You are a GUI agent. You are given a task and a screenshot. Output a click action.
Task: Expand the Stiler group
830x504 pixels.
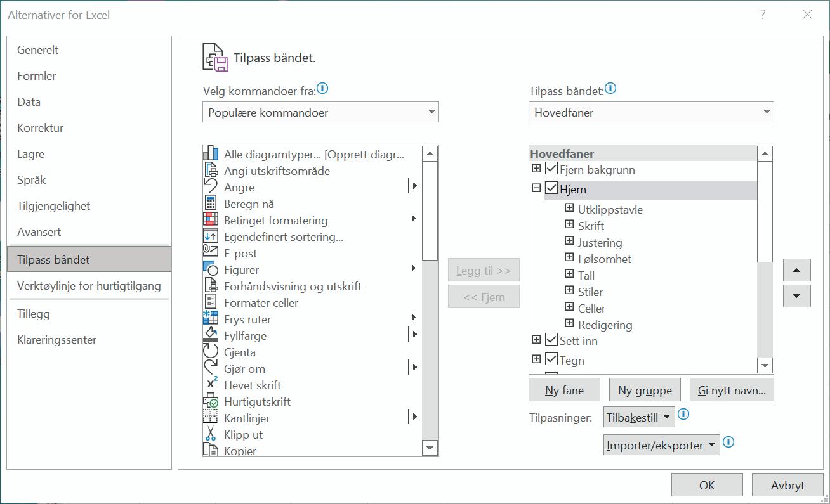[569, 291]
